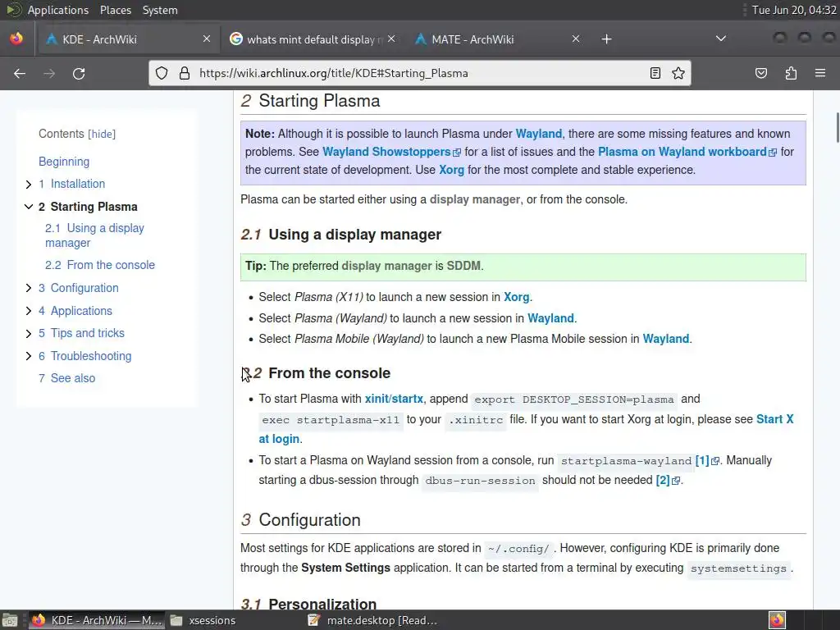Open the external reference link [2]

coord(668,481)
